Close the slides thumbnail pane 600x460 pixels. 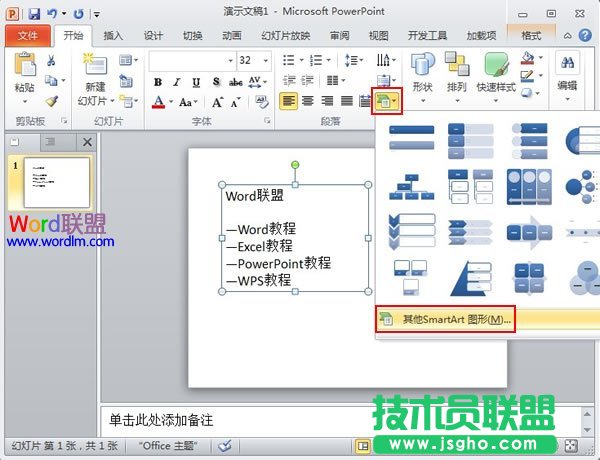click(x=87, y=142)
